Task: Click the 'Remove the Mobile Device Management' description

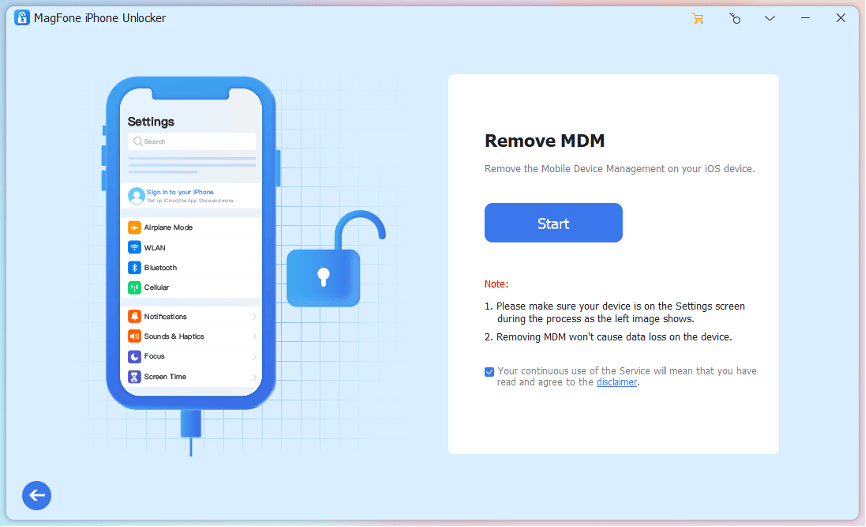Action: tap(619, 168)
